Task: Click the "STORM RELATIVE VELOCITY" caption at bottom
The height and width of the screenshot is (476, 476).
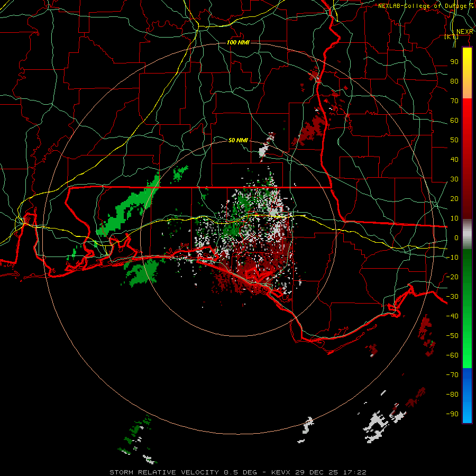Action: pos(164,472)
